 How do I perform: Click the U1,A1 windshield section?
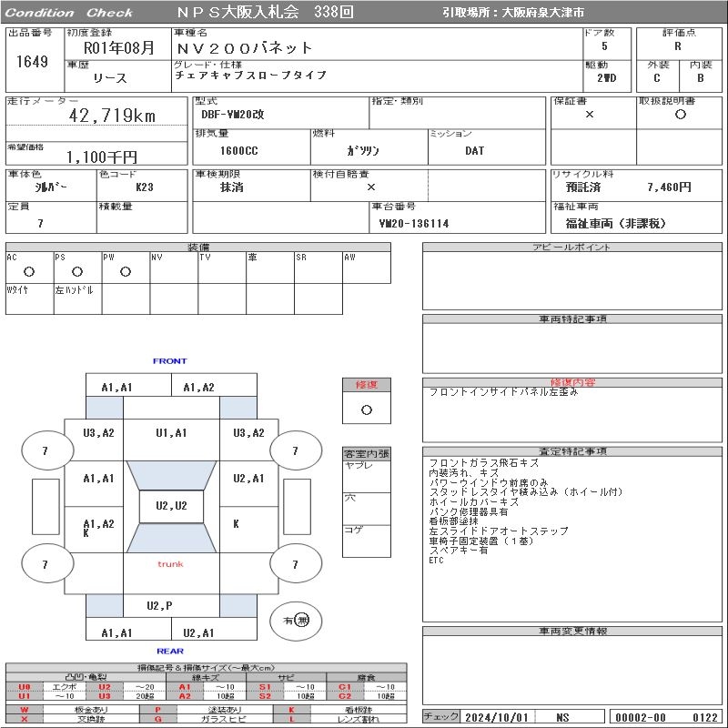point(170,433)
